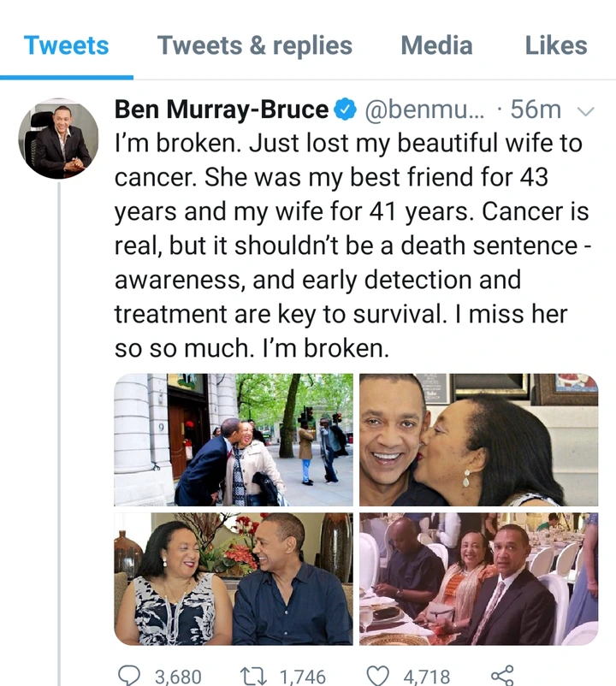Open the tweet options chevron menu
The image size is (616, 686).
[586, 110]
